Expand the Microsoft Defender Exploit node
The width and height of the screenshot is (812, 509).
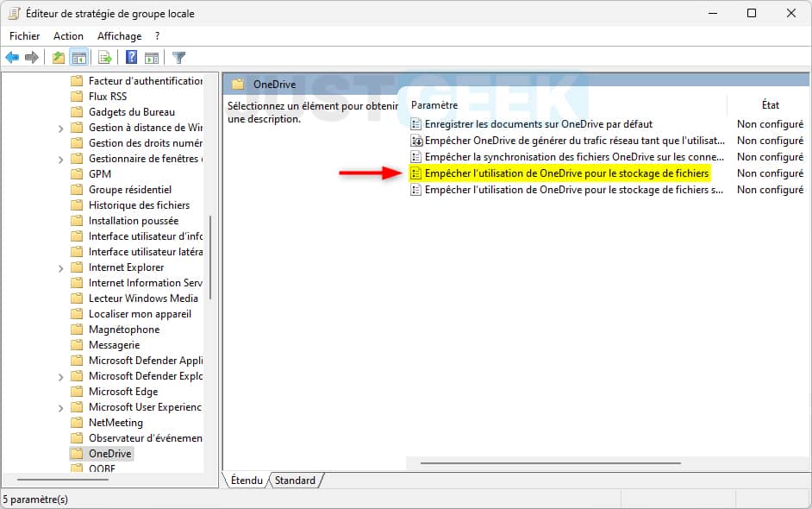pyautogui.click(x=60, y=377)
